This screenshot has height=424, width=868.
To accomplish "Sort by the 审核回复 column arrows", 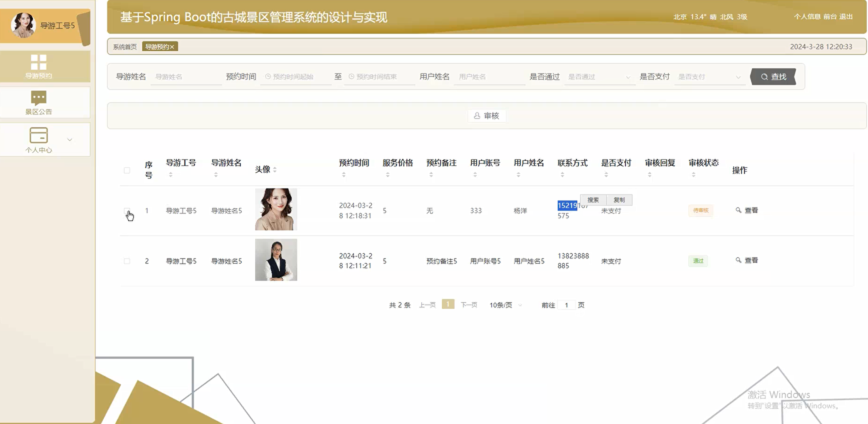I will pyautogui.click(x=650, y=174).
